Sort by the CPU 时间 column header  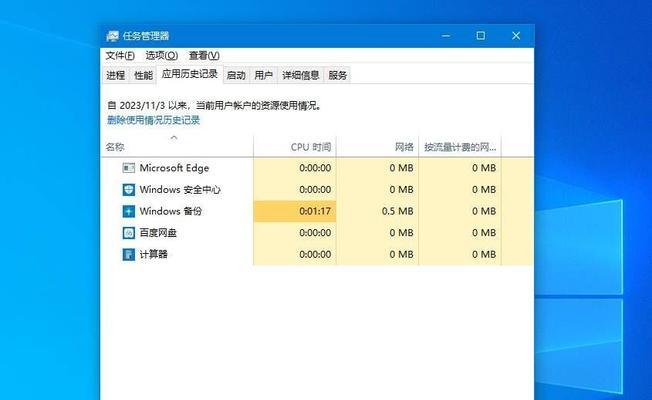pos(295,147)
